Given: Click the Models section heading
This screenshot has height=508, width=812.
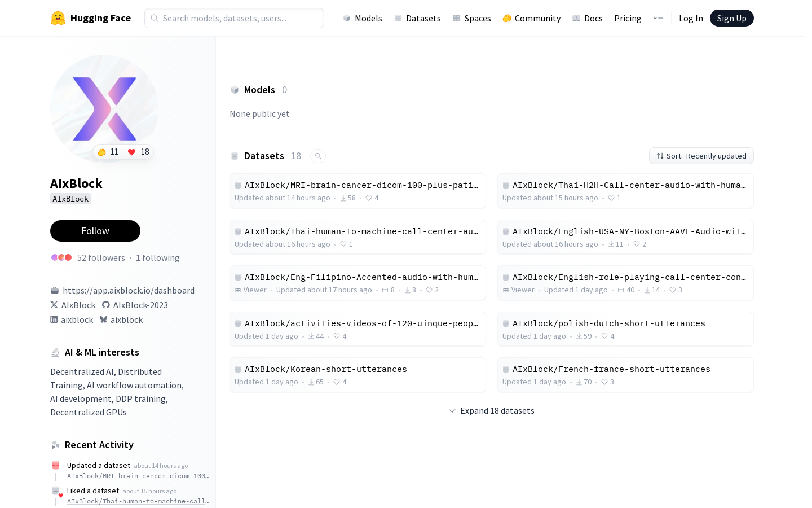Looking at the screenshot, I should 259,90.
